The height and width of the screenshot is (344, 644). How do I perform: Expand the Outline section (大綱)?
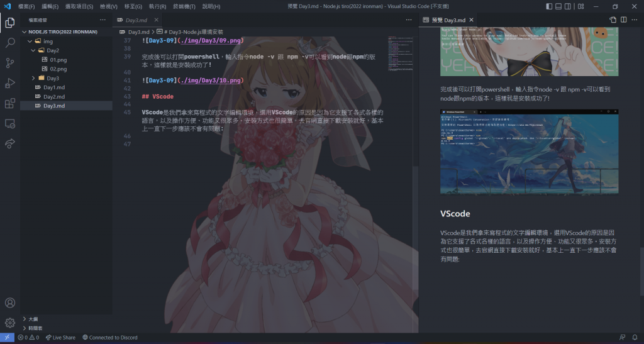pos(66,319)
